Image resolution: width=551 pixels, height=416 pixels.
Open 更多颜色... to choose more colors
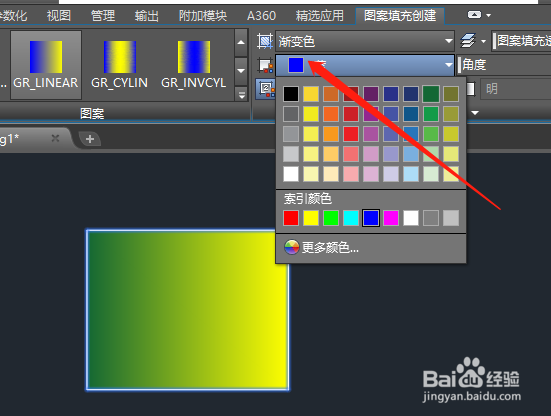371,248
